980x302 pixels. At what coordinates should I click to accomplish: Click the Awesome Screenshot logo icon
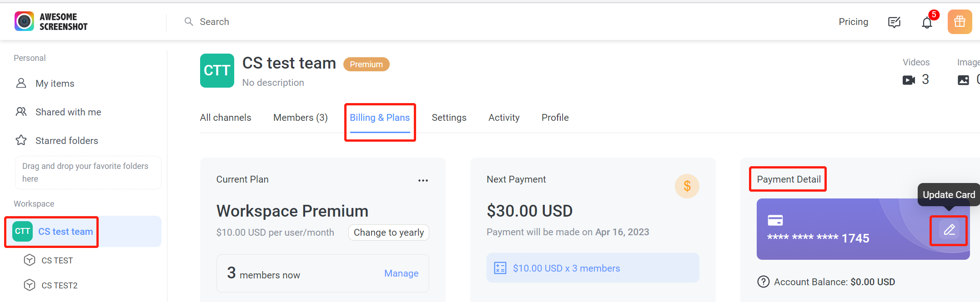point(24,21)
